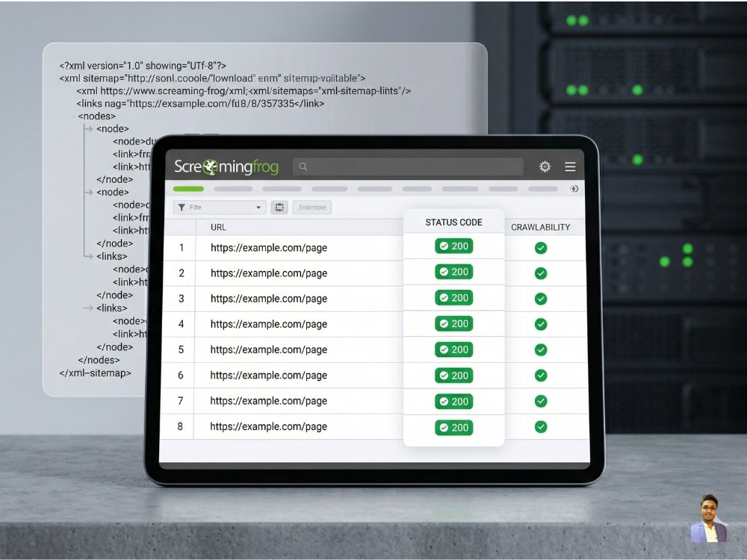Click the </nodes> closing tag

coord(99,360)
